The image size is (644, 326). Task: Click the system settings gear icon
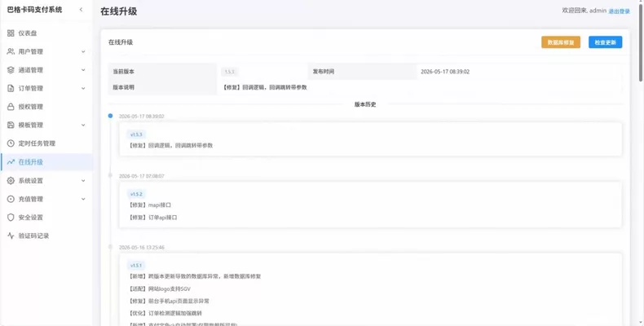pos(11,181)
